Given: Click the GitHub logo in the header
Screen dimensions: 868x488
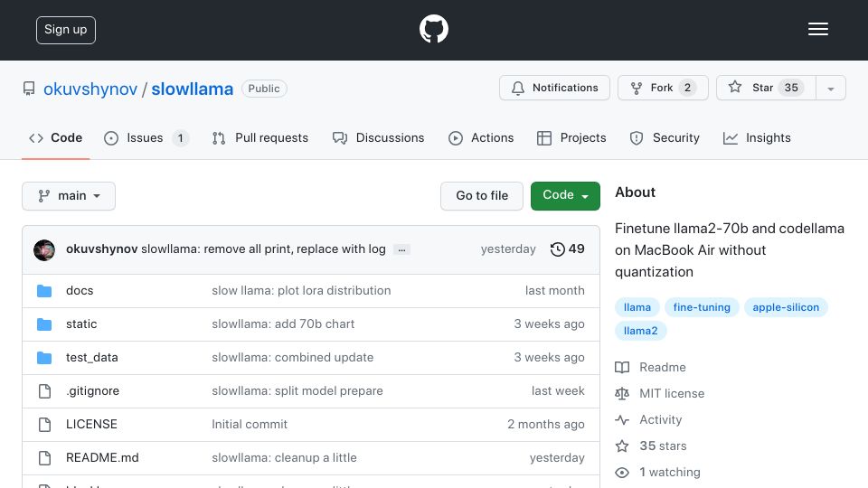Looking at the screenshot, I should click(433, 29).
